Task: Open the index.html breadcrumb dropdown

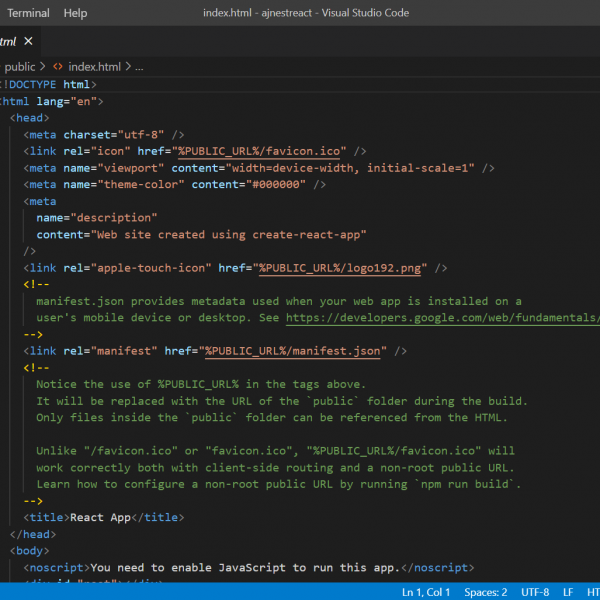Action: 94,67
